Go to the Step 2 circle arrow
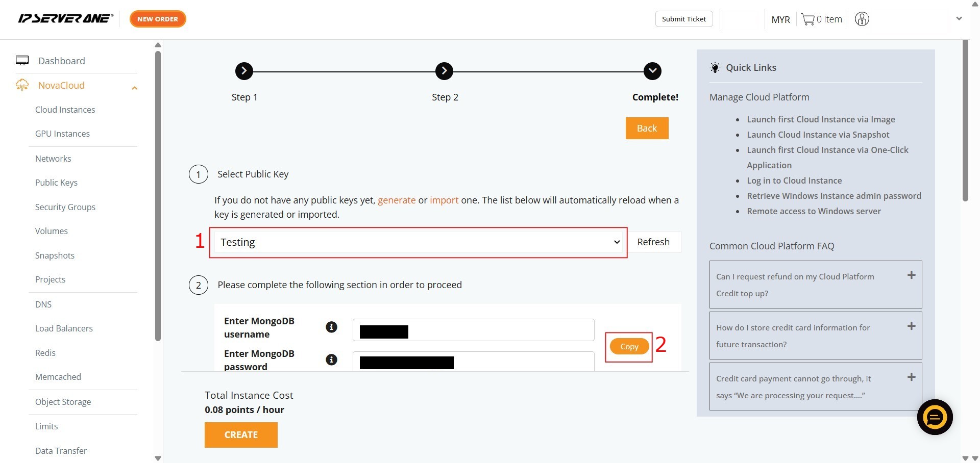The width and height of the screenshot is (980, 463). [x=444, y=71]
